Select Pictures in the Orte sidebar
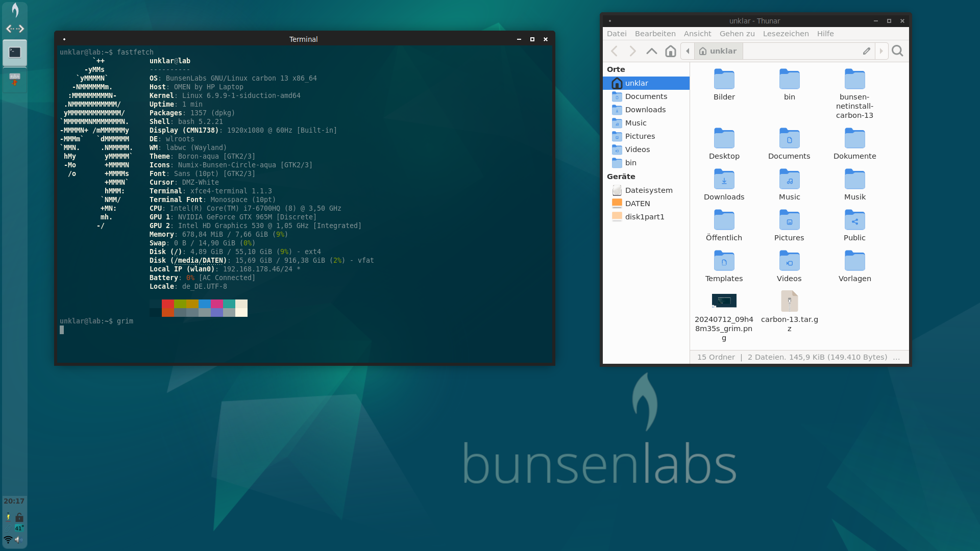This screenshot has width=980, height=551. (646, 136)
